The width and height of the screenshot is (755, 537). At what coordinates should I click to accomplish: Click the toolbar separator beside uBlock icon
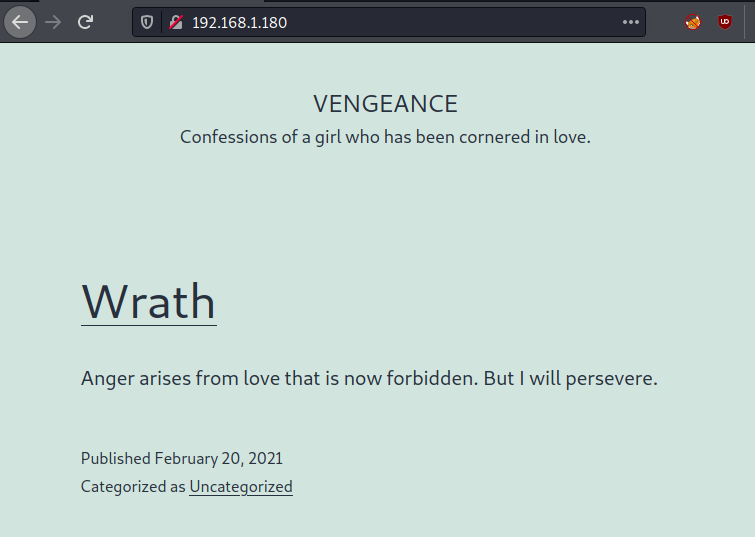point(744,22)
